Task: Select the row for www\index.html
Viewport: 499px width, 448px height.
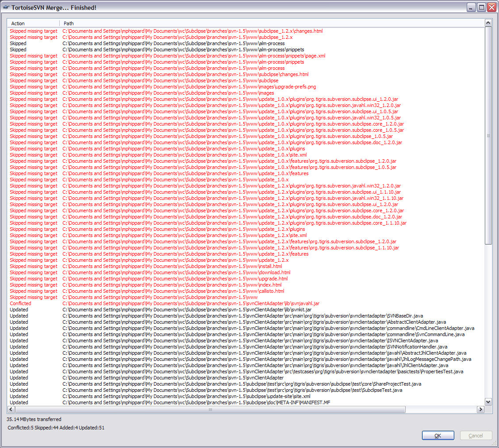Action: tap(246, 285)
